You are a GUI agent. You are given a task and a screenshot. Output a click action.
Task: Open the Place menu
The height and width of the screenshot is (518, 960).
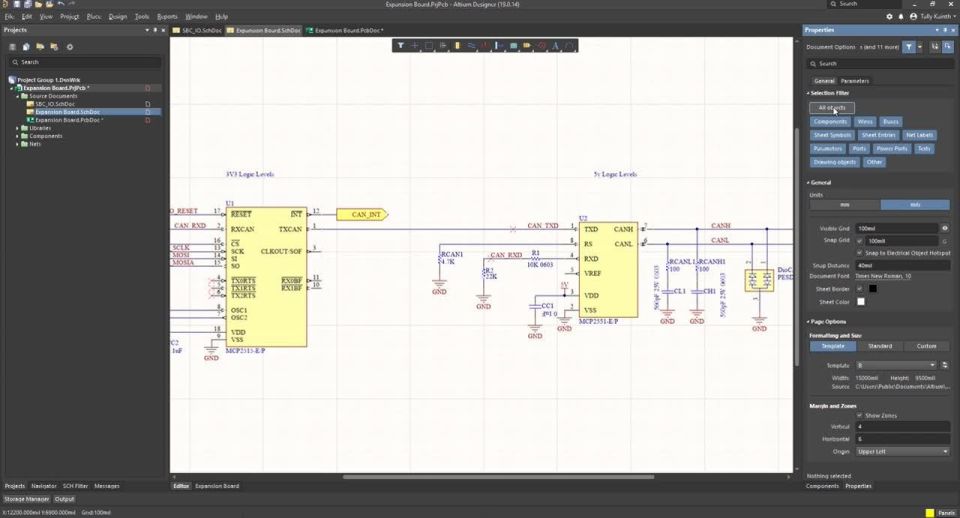coord(94,17)
